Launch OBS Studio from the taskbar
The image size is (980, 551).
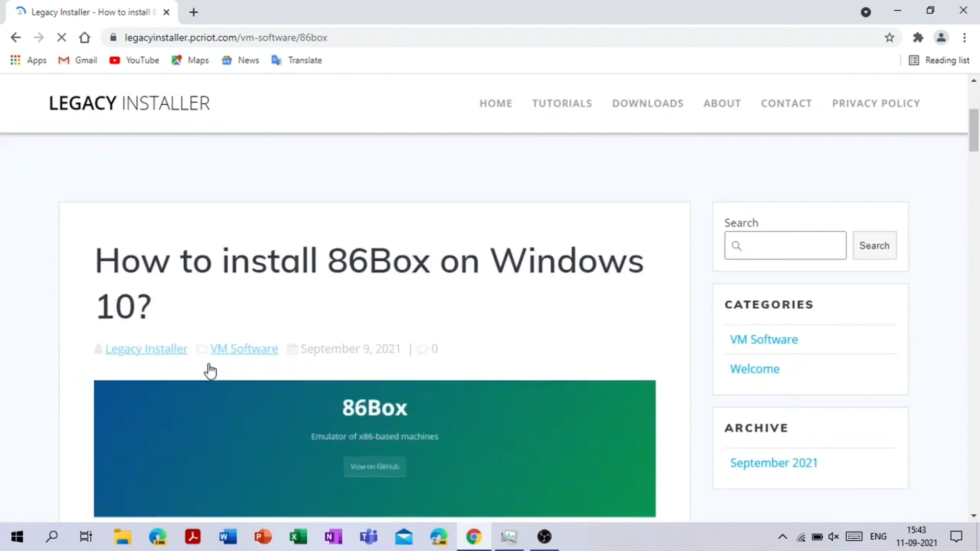coord(544,537)
